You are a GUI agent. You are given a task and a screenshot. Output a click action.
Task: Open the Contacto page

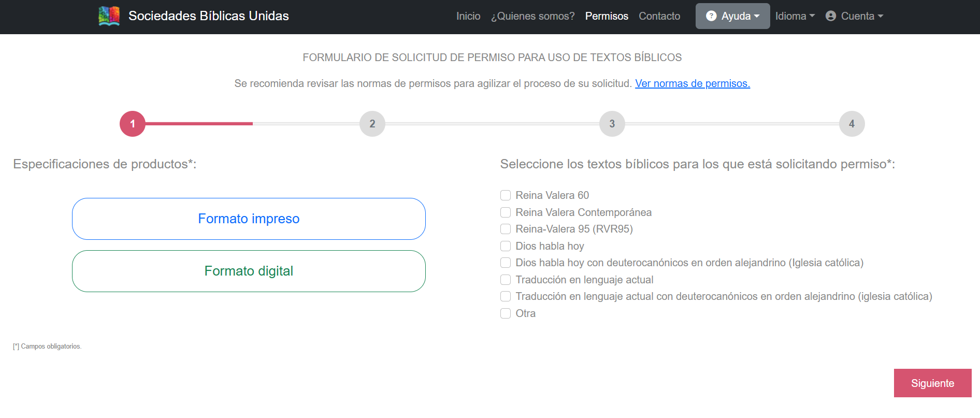(659, 16)
